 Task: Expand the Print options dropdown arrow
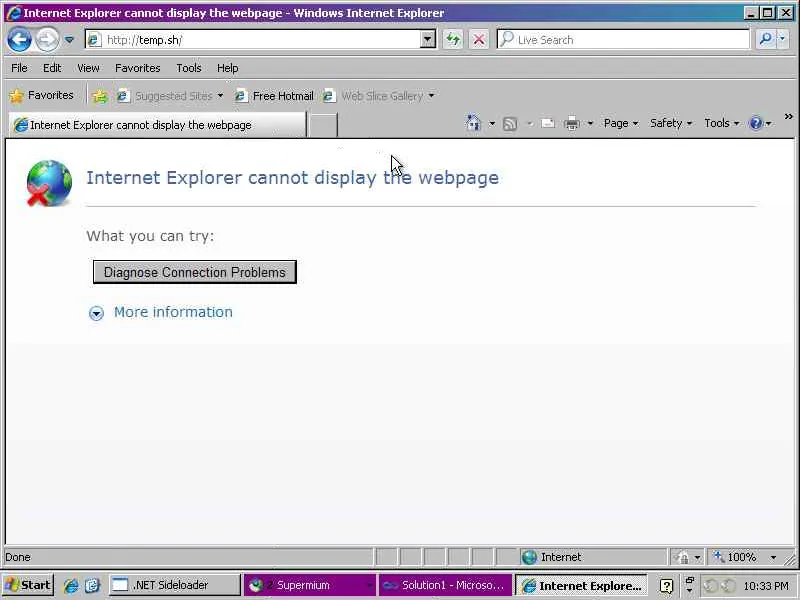click(x=590, y=123)
